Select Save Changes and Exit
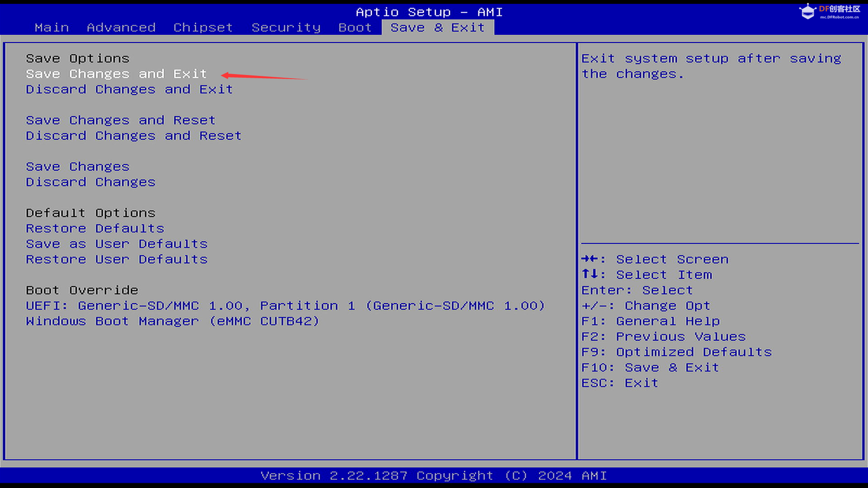 pos(116,74)
